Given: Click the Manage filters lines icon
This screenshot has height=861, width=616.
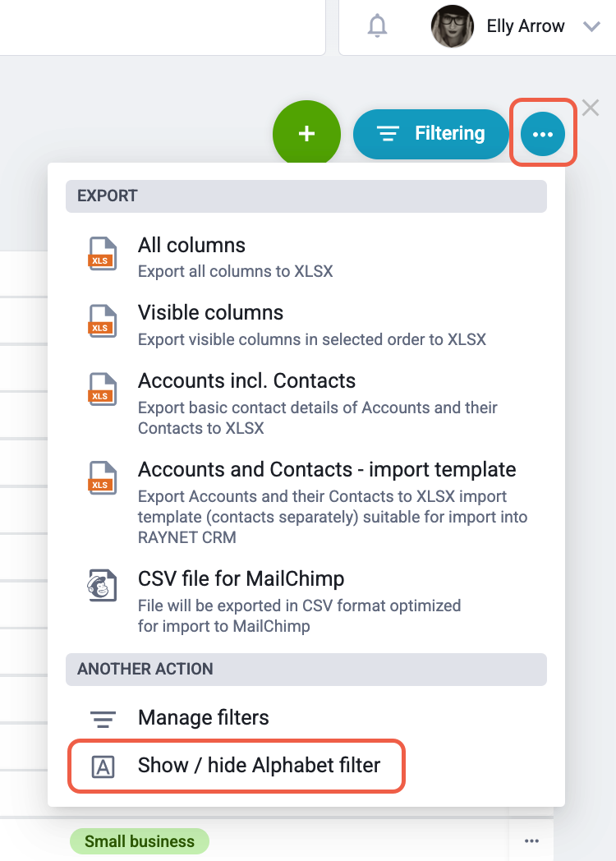Looking at the screenshot, I should [103, 719].
